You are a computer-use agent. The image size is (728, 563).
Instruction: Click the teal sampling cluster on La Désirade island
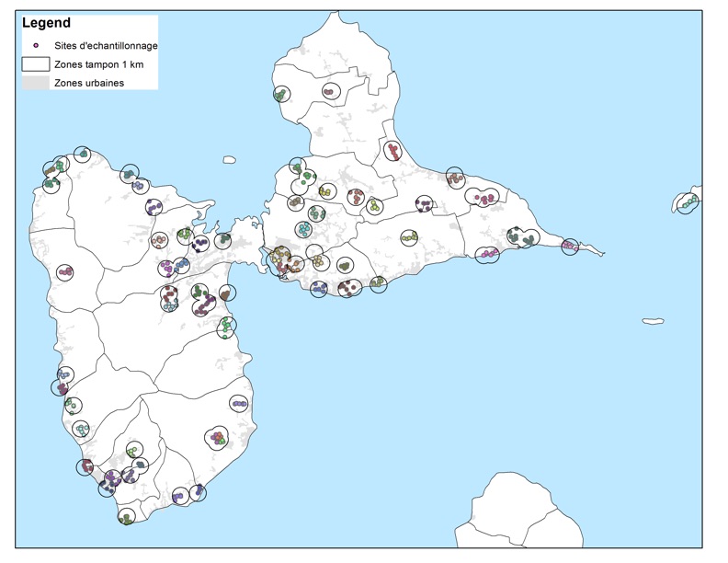(688, 202)
